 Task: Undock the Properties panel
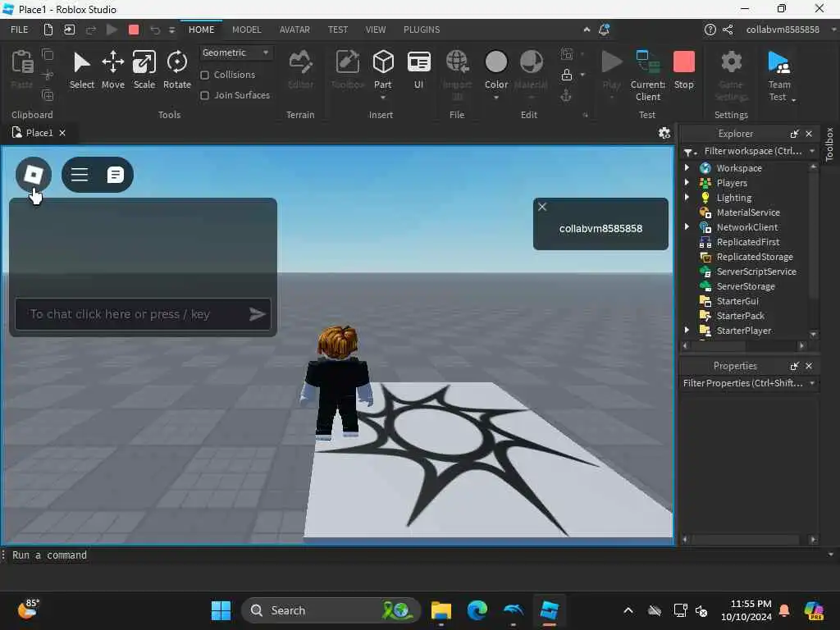(794, 366)
